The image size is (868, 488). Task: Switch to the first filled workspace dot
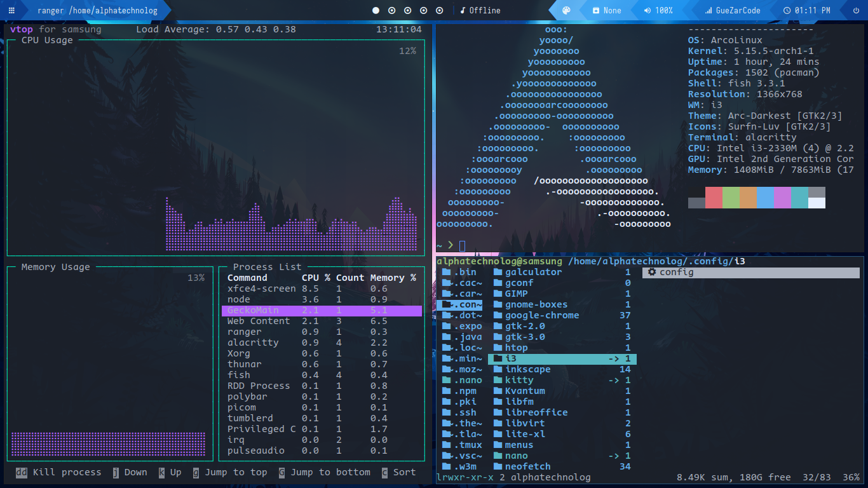point(376,10)
